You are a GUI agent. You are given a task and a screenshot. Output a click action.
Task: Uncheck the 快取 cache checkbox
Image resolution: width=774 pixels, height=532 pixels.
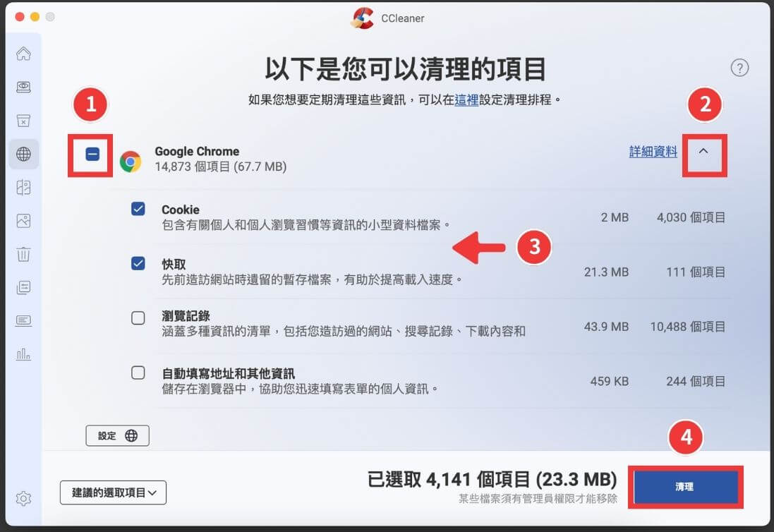(x=138, y=264)
